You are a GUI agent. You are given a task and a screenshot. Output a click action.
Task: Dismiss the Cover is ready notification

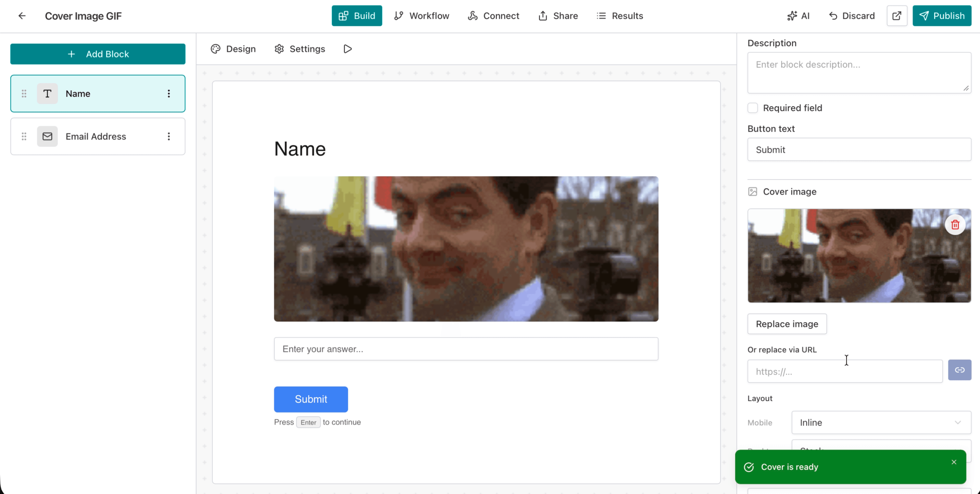954,462
